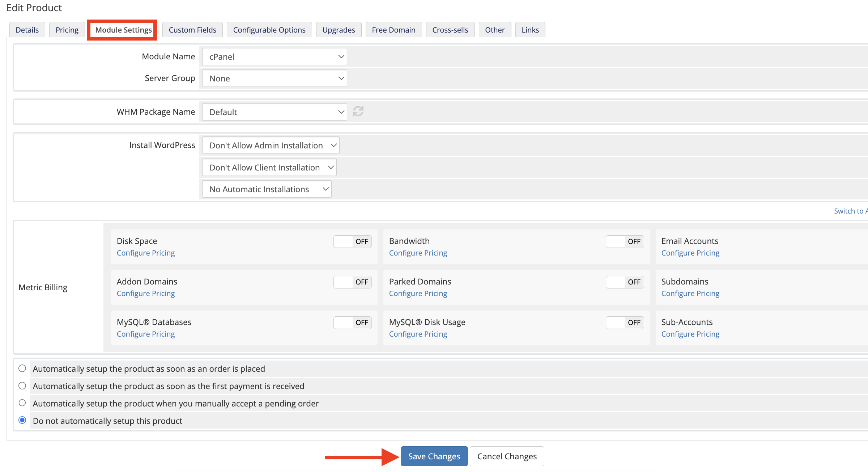Refresh the WHM package list icon
The height and width of the screenshot is (472, 868).
(x=358, y=111)
